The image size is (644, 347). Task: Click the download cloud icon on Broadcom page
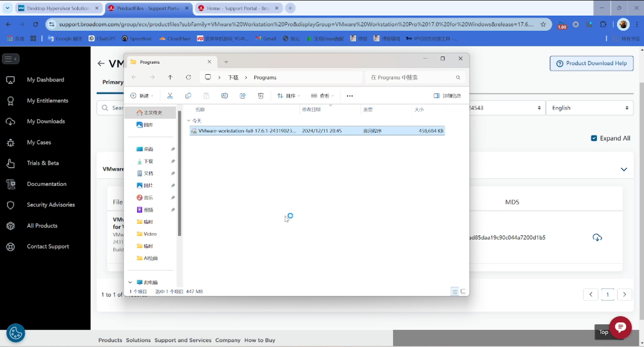(x=597, y=237)
